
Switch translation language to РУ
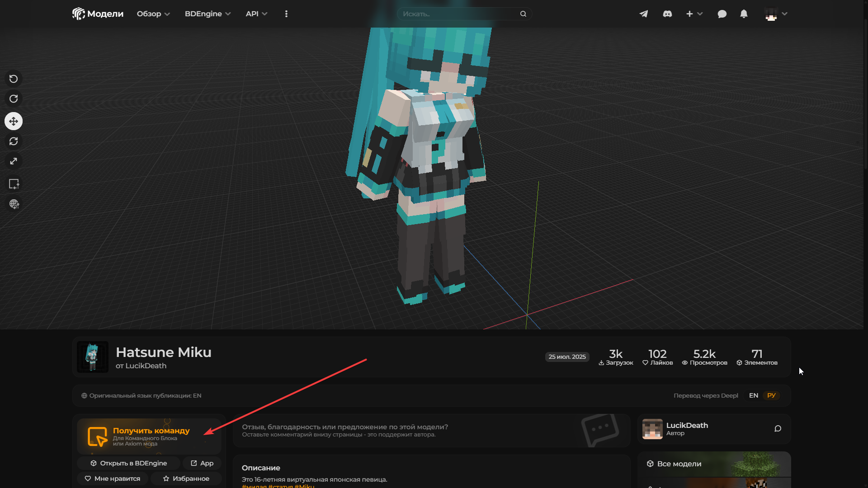771,395
